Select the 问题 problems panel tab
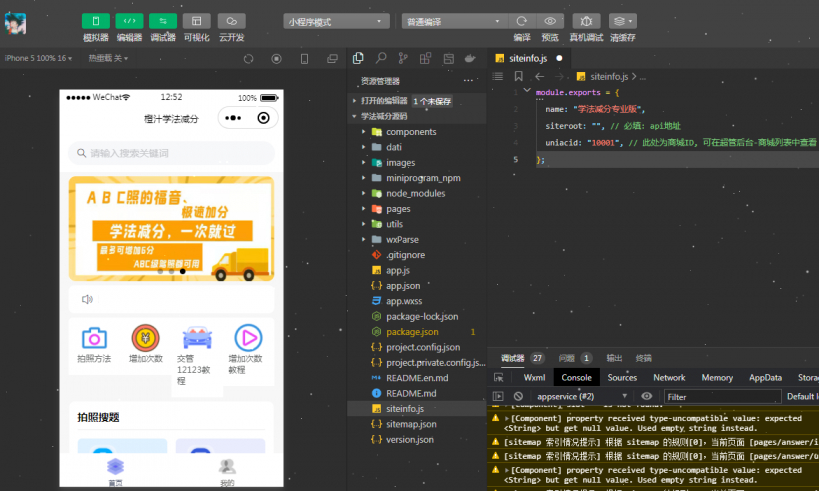 pyautogui.click(x=567, y=358)
